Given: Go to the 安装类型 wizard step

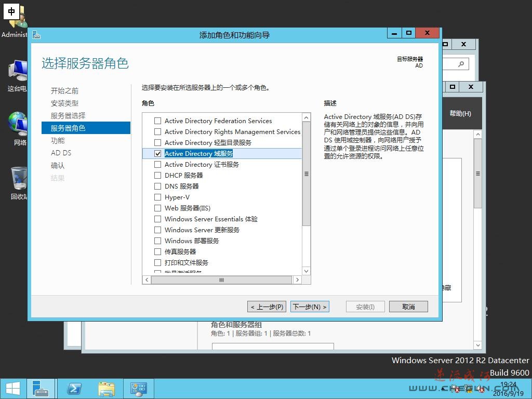Looking at the screenshot, I should [x=64, y=103].
